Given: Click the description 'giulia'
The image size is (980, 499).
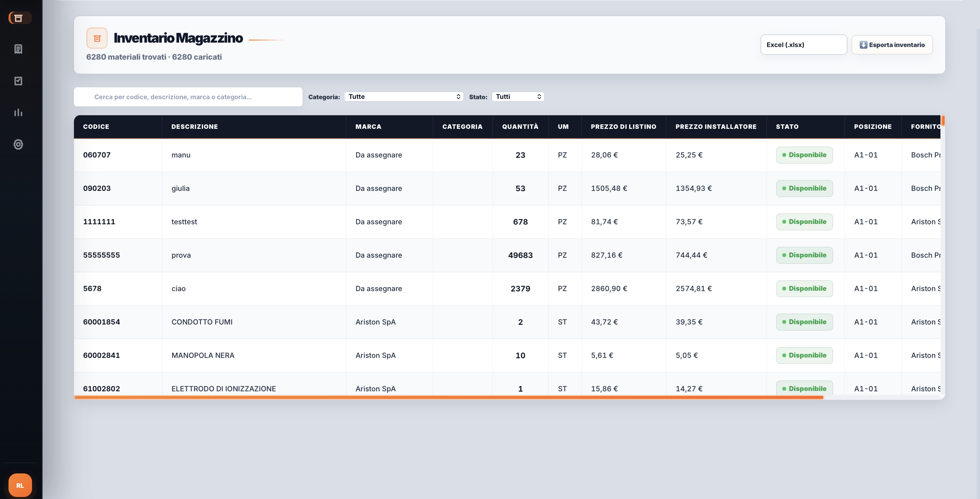Looking at the screenshot, I should [x=180, y=188].
